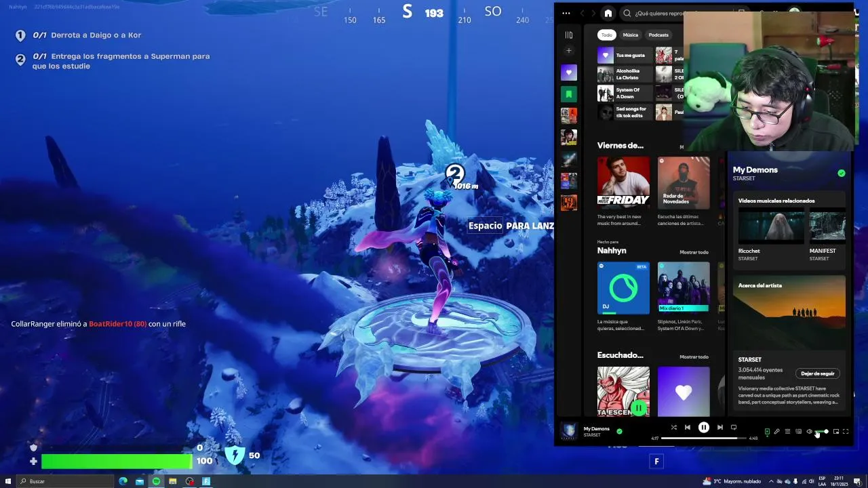This screenshot has width=868, height=488.
Task: Go forward with Spotify's right arrow
Action: tap(594, 13)
